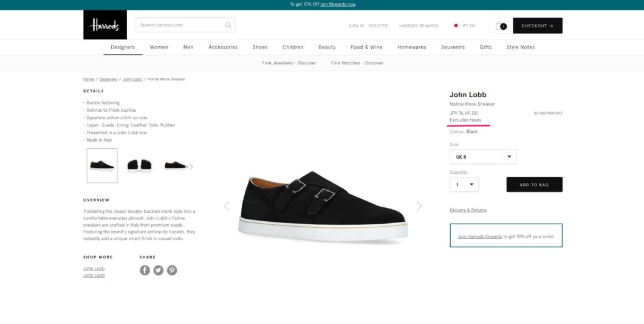The image size is (644, 324).
Task: Show next product image arrow
Action: click(419, 206)
